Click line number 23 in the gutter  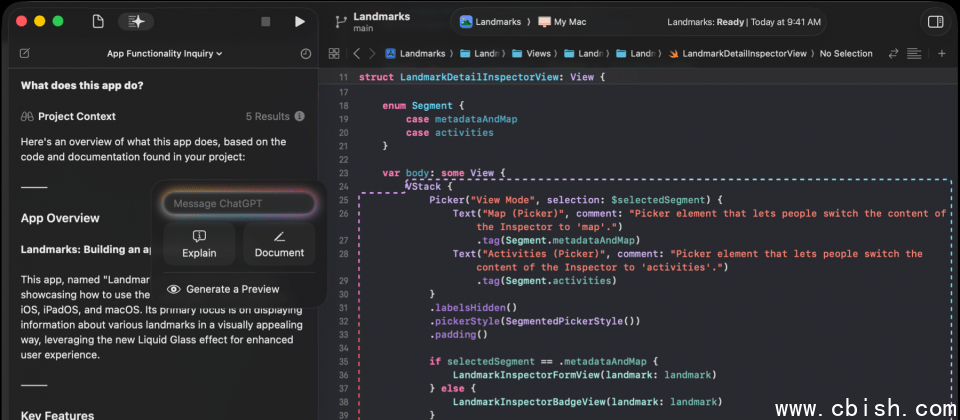(343, 173)
